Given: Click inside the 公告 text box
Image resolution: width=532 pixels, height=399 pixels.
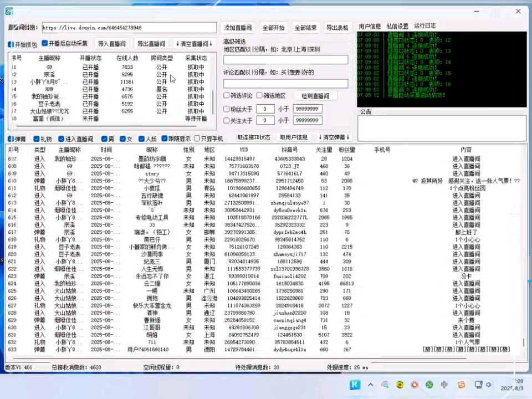Looking at the screenshot, I should (x=442, y=128).
